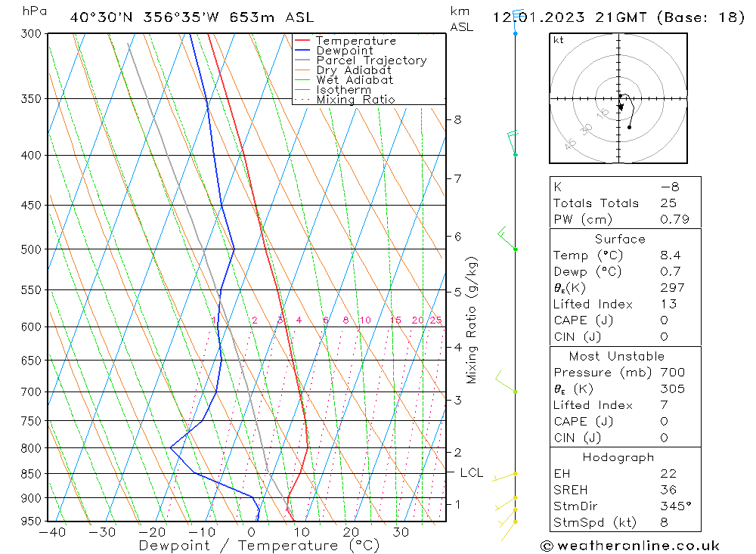This screenshot has width=756, height=554.
Task: Click the K index value '-8'
Action: pos(670,187)
